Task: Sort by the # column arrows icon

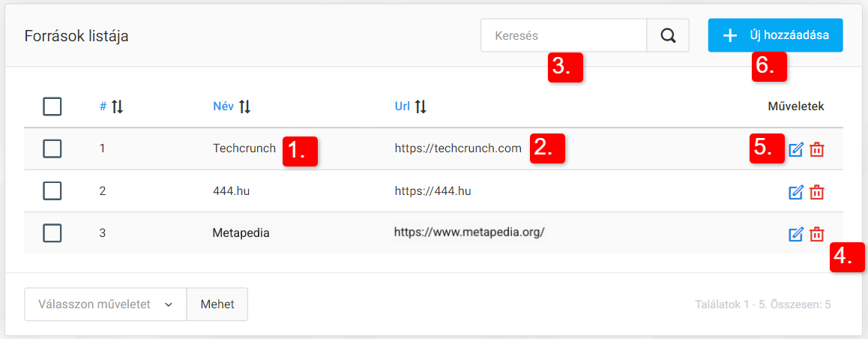Action: click(117, 106)
